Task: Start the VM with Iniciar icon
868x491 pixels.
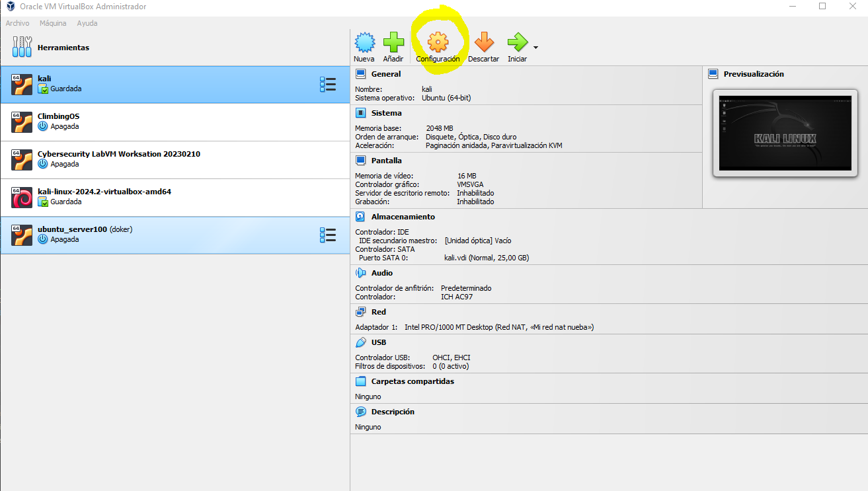Action: point(518,42)
